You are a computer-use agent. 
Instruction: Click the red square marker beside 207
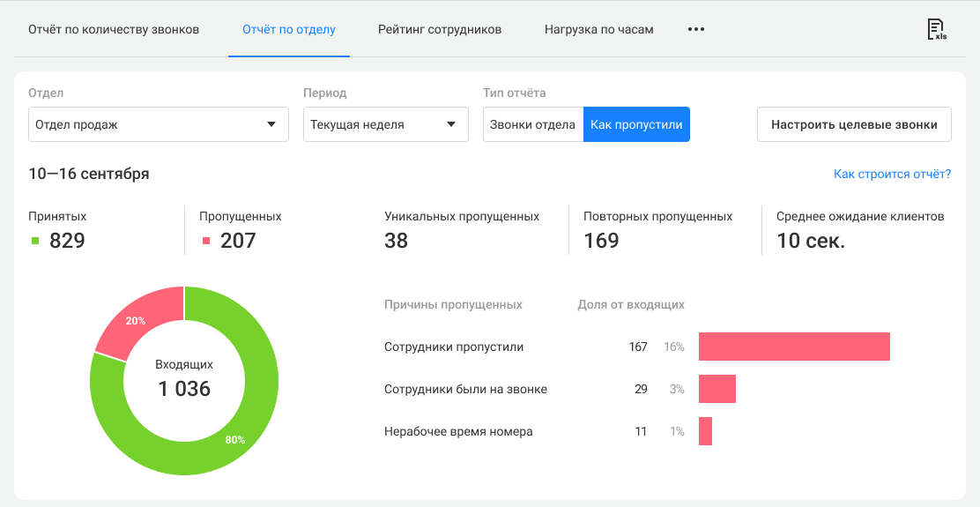click(x=206, y=241)
